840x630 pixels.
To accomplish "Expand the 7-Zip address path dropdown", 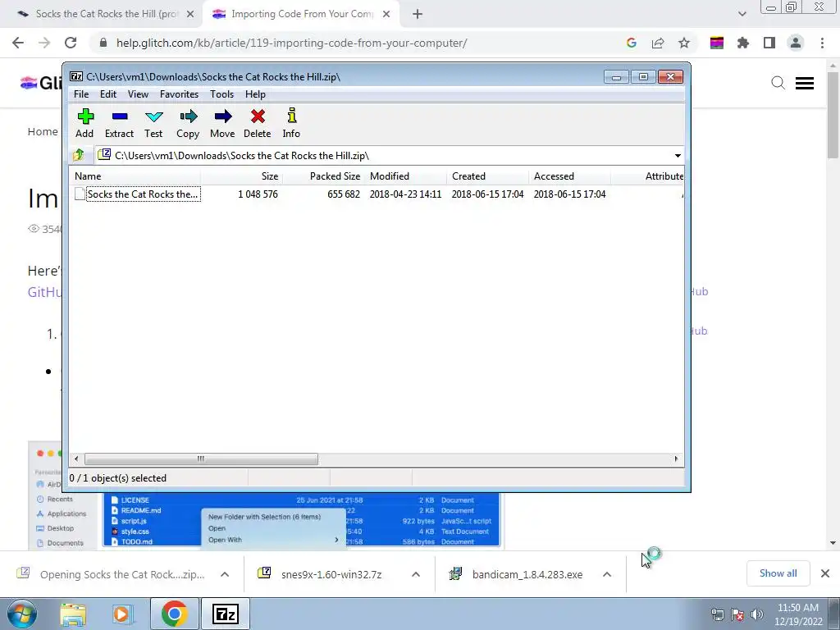I will point(678,156).
